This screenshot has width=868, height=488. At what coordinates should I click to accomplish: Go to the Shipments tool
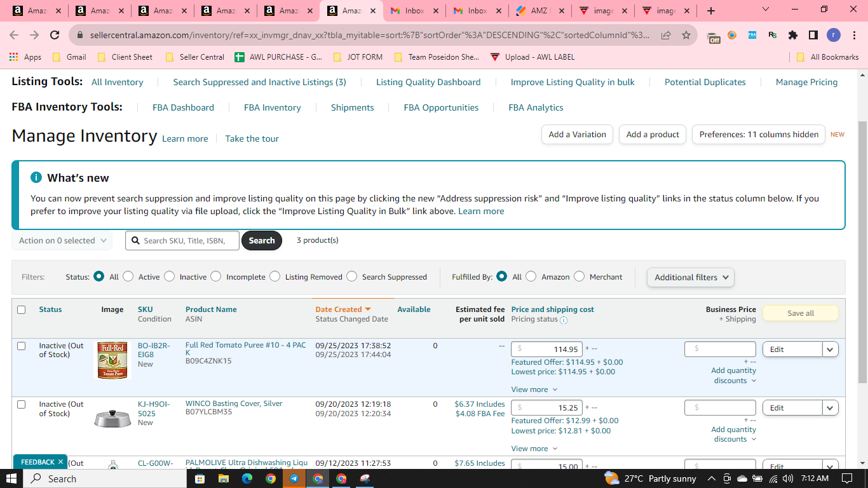click(353, 107)
